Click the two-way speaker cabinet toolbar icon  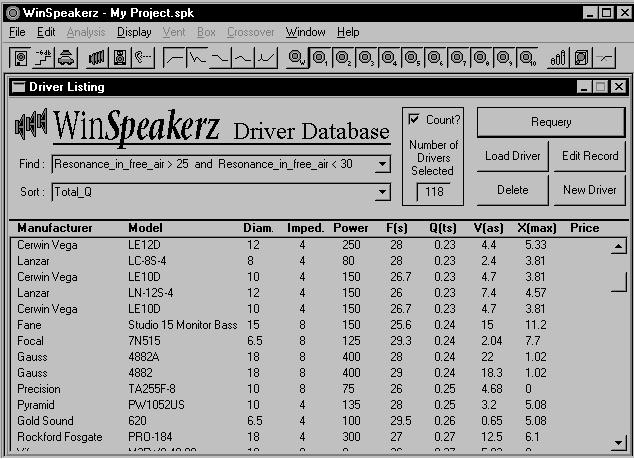(x=120, y=58)
